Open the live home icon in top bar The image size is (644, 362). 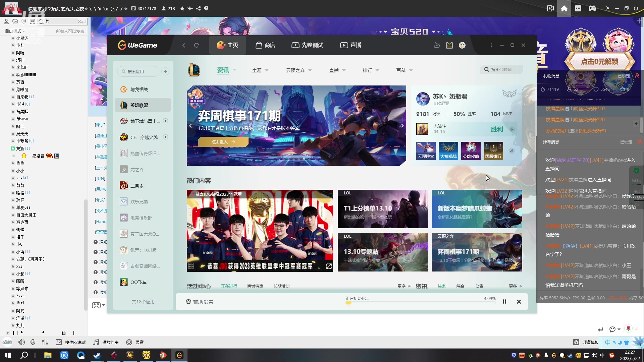coord(564,8)
